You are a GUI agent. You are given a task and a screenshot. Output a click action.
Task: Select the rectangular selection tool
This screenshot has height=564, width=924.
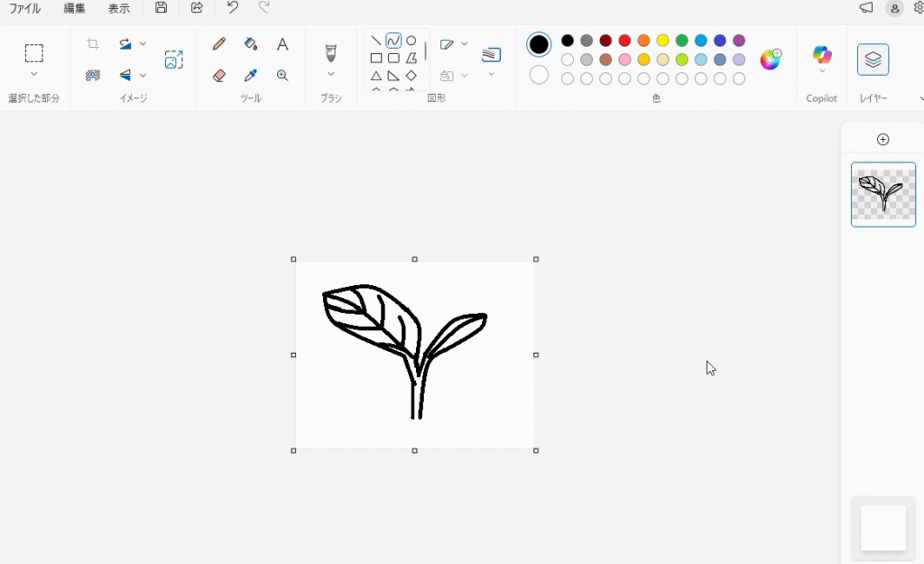click(34, 53)
